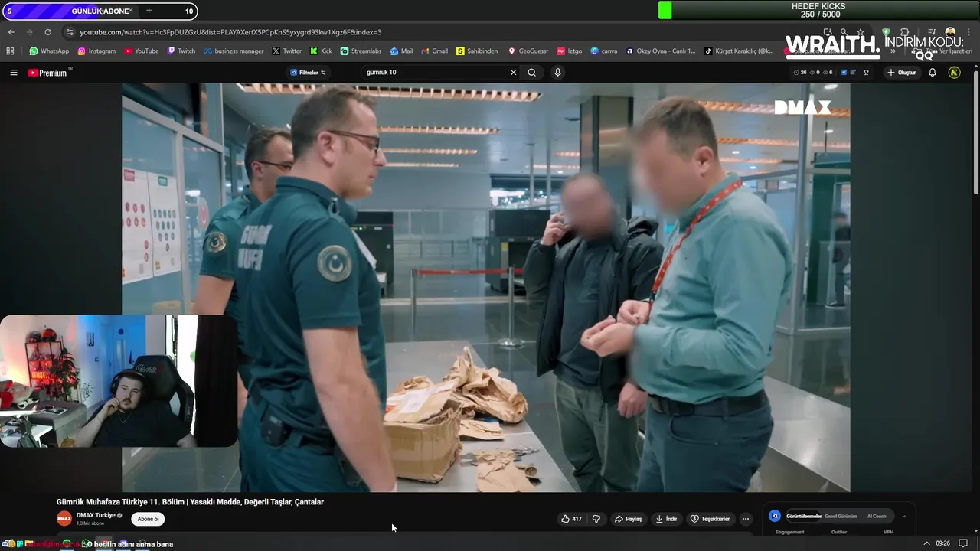The image size is (980, 551).
Task: Open the browser apps grid icon
Action: click(10, 51)
